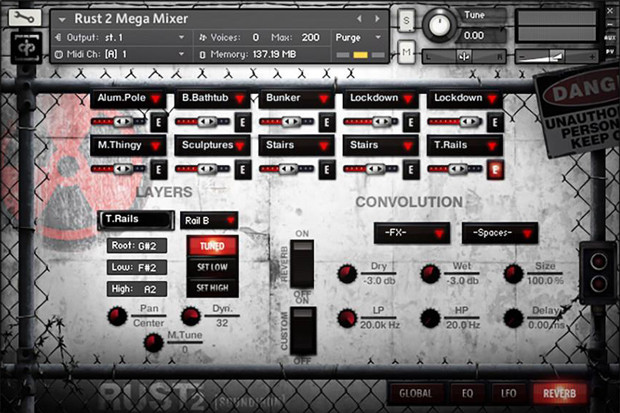Toggle the CUSTOM on/off switch

point(303,331)
